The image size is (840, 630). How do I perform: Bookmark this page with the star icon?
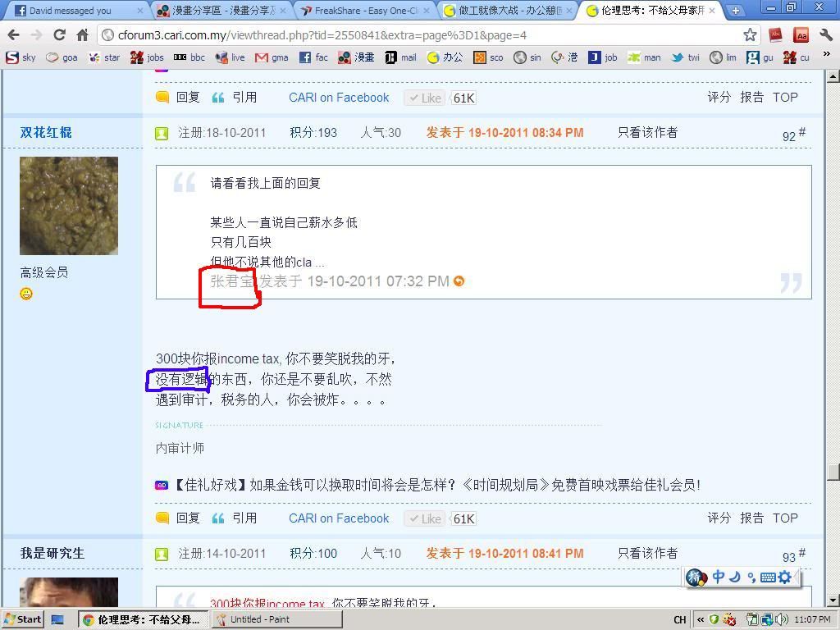click(750, 35)
